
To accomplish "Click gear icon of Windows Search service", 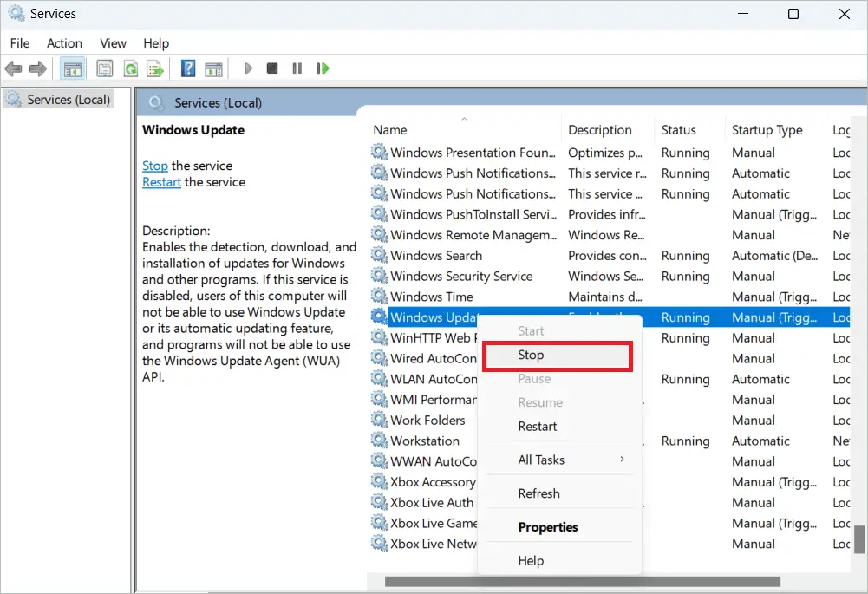I will click(379, 255).
